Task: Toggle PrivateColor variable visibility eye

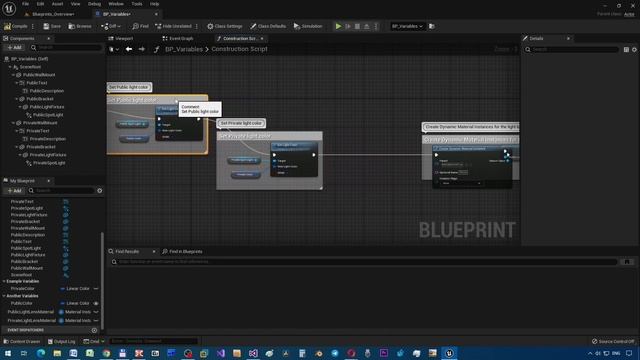Action: [96, 289]
